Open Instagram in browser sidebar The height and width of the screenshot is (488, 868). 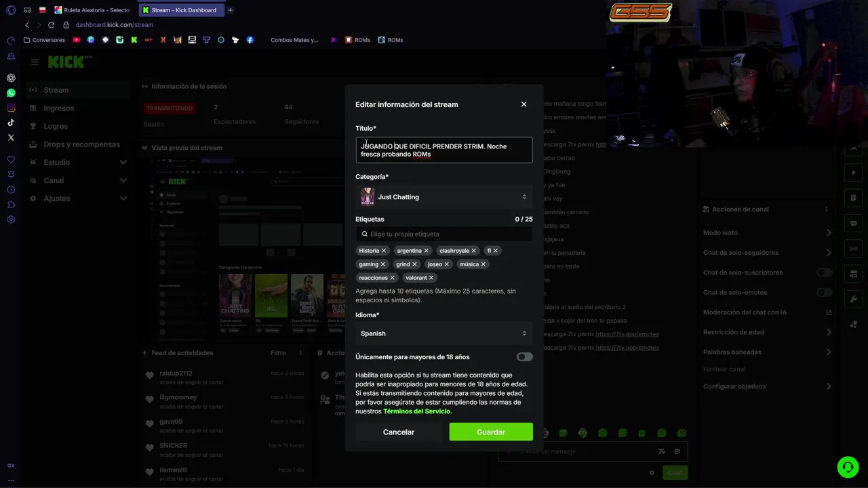11,108
